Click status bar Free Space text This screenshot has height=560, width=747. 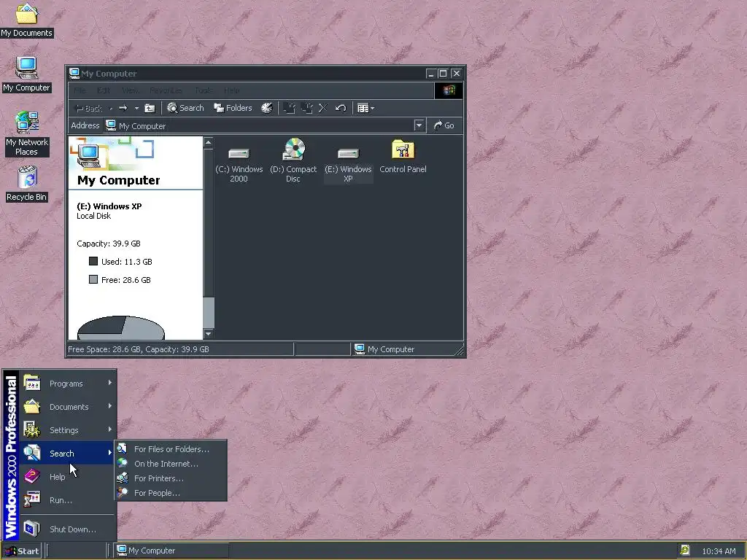click(x=138, y=349)
